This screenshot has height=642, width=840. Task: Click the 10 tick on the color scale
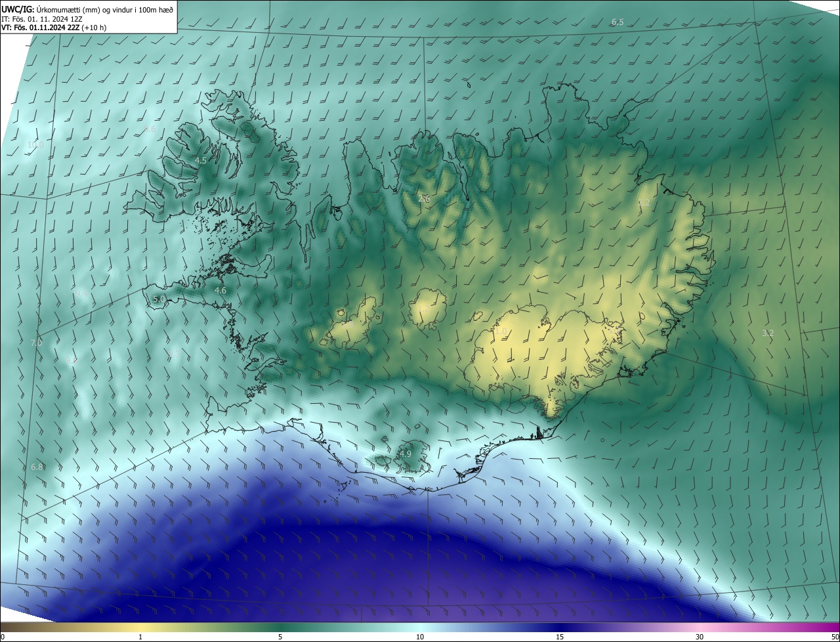click(420, 637)
